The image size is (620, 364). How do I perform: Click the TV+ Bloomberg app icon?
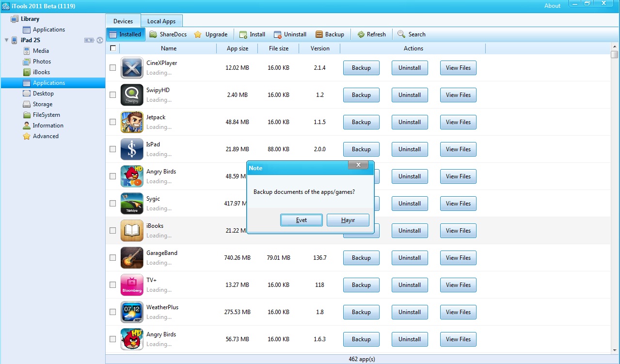pyautogui.click(x=132, y=285)
